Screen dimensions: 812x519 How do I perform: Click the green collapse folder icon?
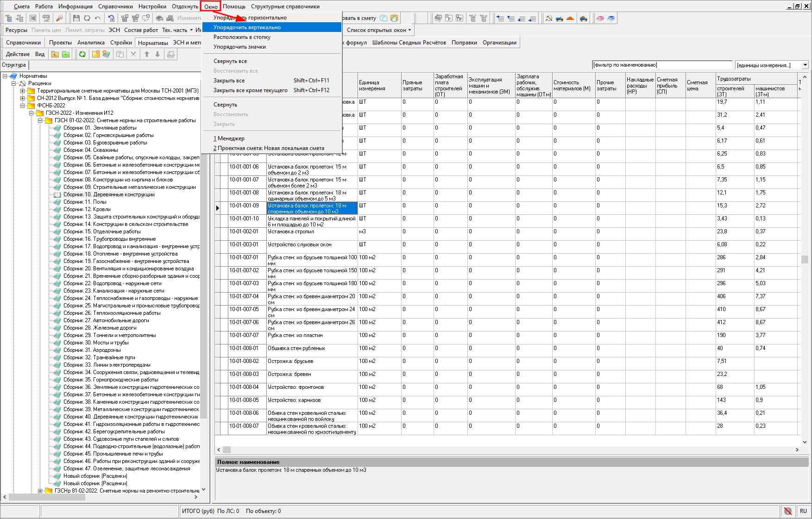click(x=66, y=54)
